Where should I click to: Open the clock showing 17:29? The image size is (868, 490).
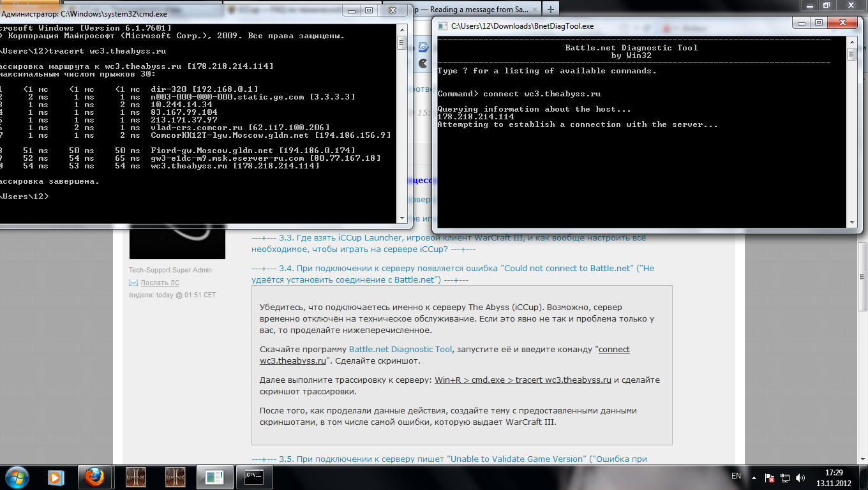pos(834,477)
